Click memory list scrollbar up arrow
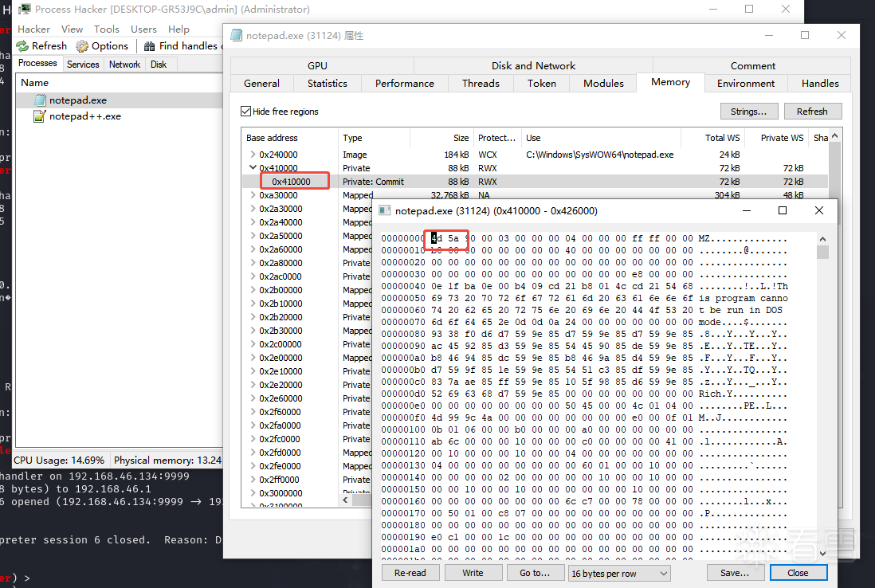 835,135
